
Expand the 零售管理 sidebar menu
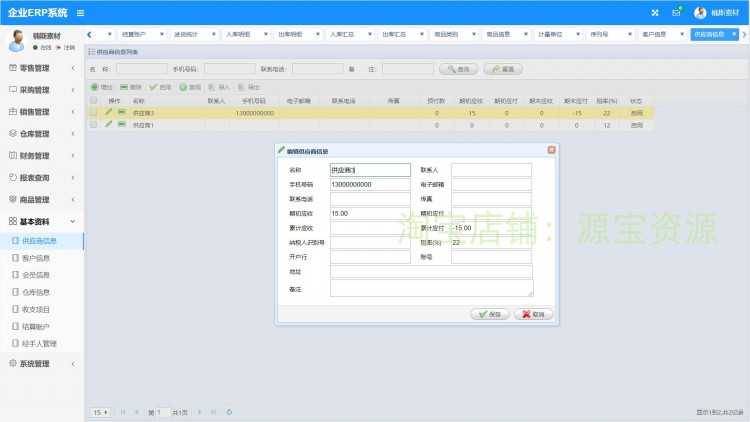42,68
